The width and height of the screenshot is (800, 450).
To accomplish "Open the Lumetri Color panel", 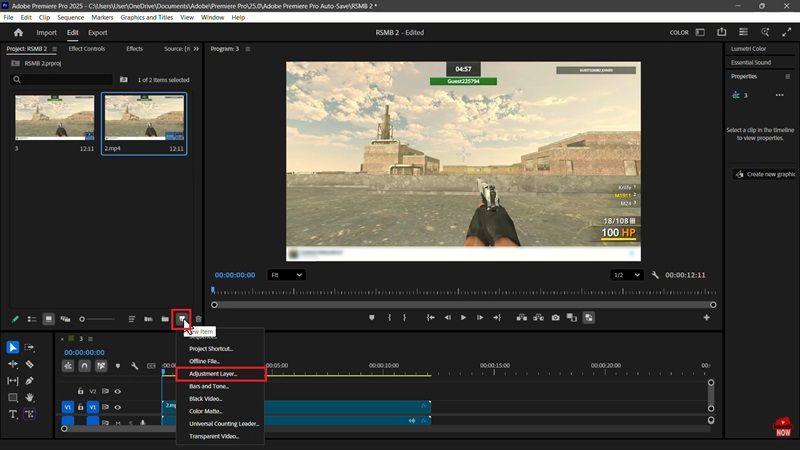I will [x=748, y=49].
